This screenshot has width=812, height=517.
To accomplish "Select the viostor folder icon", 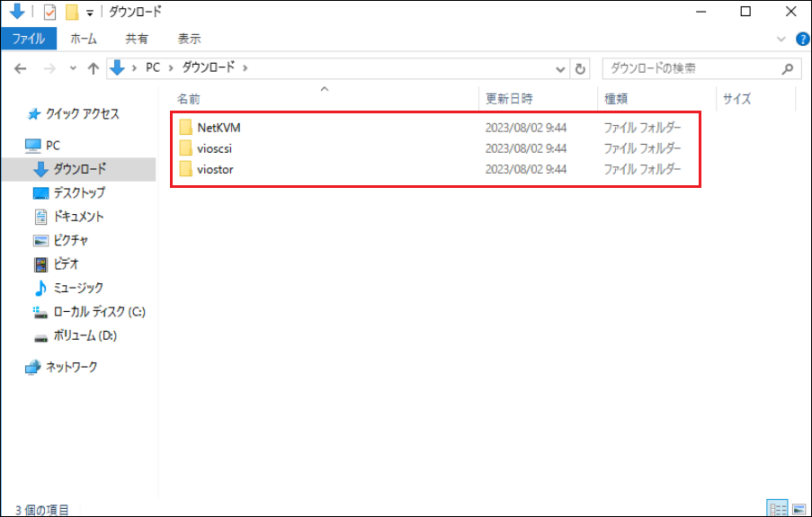I will [186, 169].
